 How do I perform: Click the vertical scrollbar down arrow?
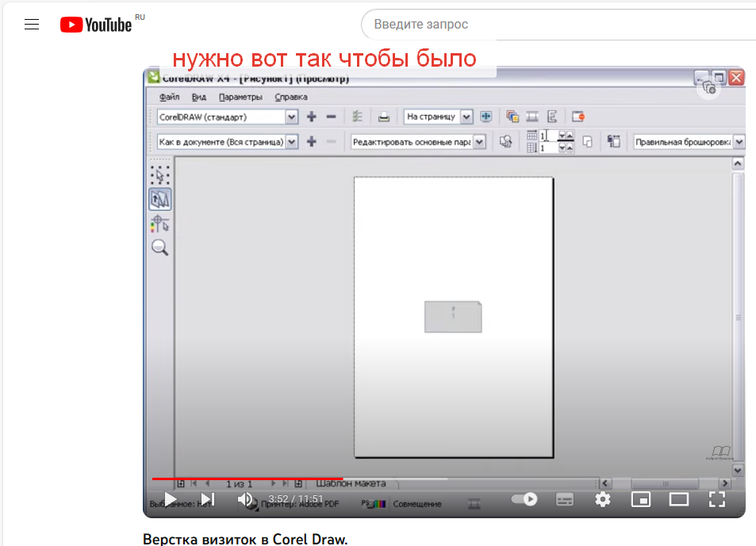(738, 469)
